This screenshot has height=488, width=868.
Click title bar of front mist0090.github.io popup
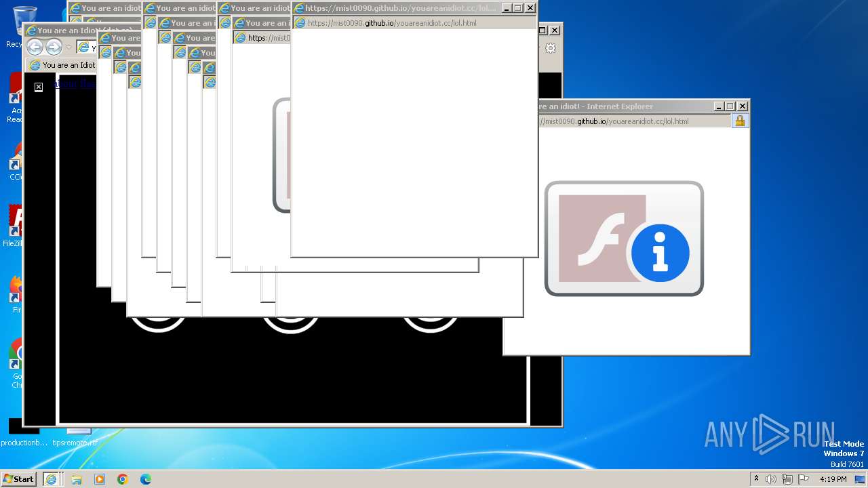[x=397, y=8]
